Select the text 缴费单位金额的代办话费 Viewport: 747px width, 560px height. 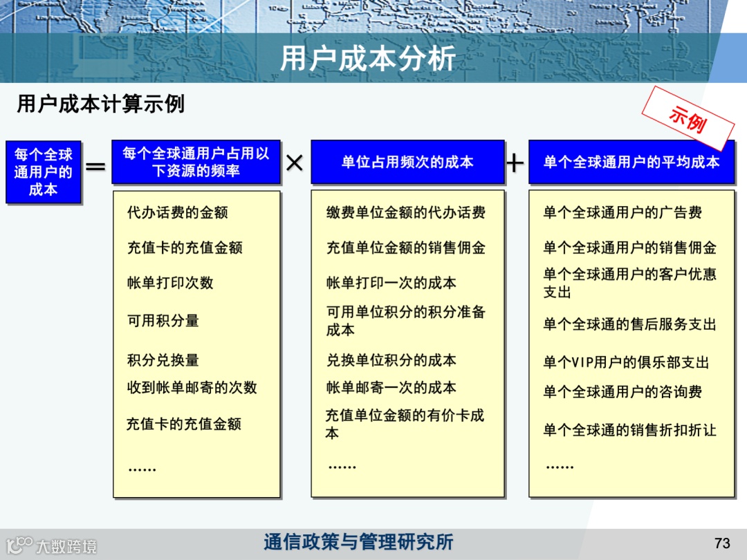406,212
